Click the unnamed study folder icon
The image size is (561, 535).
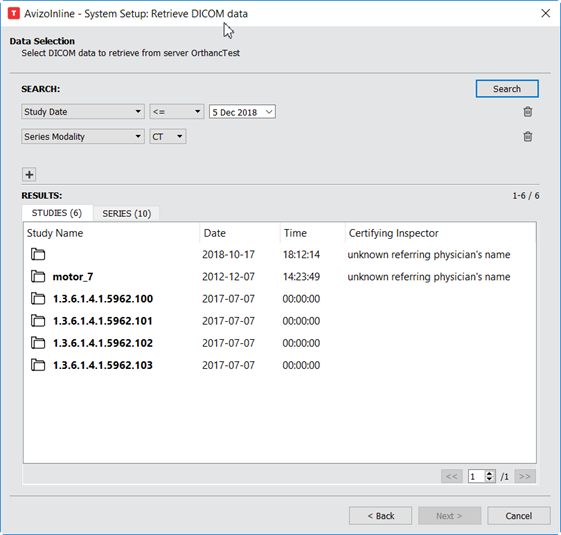point(38,254)
